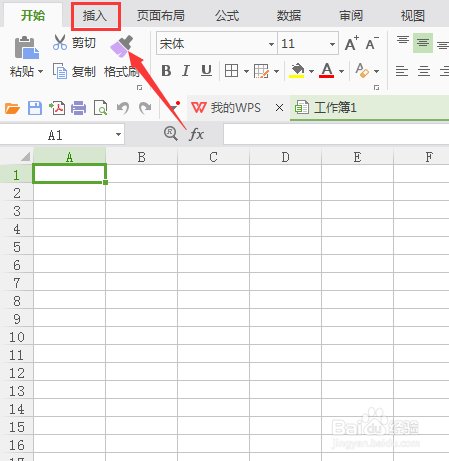Image resolution: width=449 pixels, height=461 pixels.
Task: Toggle bold formatting
Action: coord(166,71)
